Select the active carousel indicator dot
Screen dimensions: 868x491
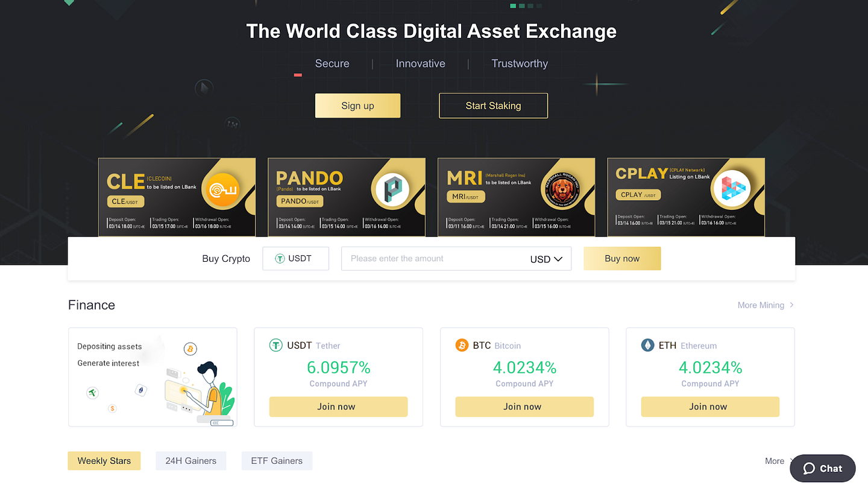[x=513, y=6]
